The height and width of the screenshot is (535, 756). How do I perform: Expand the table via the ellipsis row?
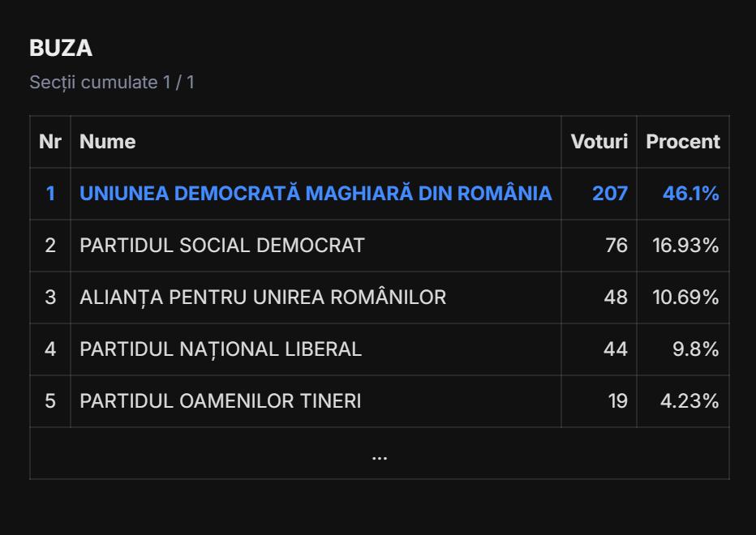379,454
